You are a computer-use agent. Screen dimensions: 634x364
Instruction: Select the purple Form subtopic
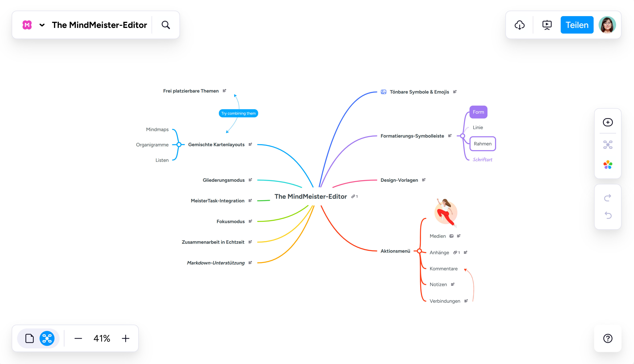tap(478, 112)
